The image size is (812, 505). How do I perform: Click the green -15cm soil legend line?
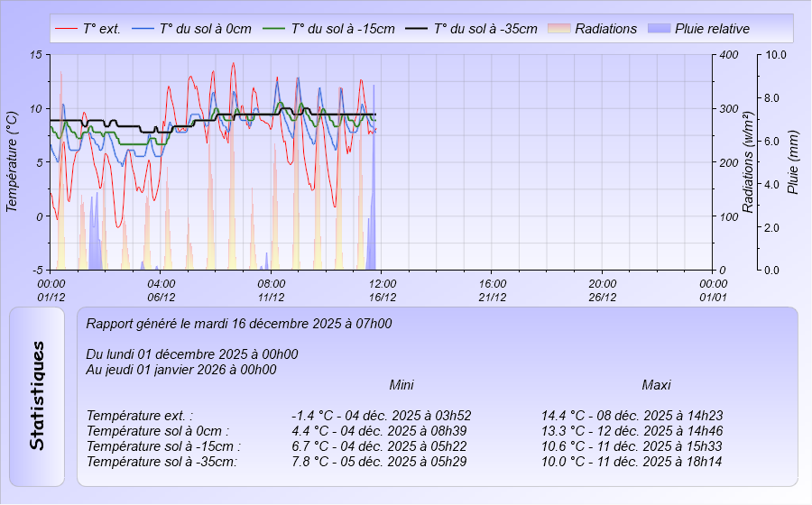[x=274, y=29]
